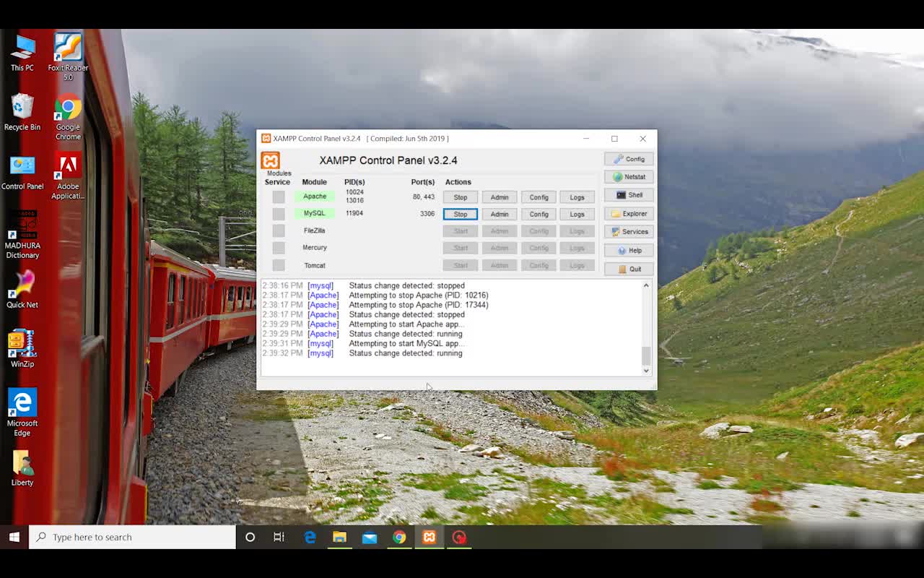Click the Apache module label
The image size is (924, 578).
click(x=315, y=197)
